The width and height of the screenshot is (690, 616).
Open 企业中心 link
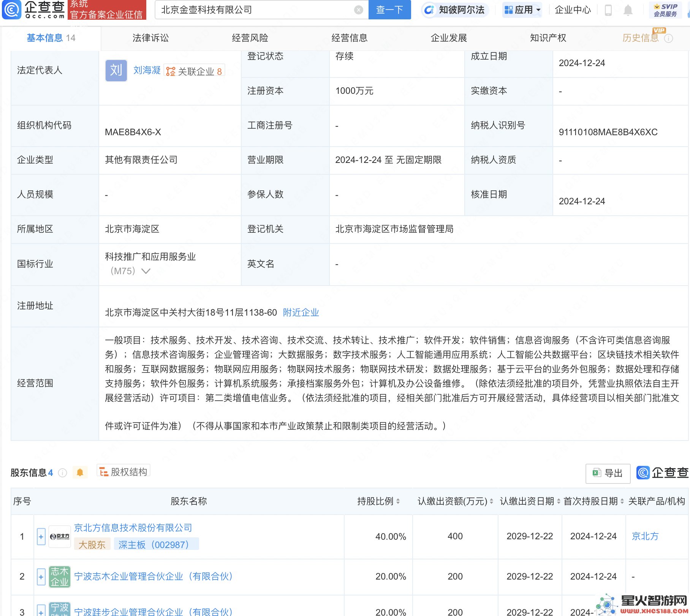click(x=573, y=10)
